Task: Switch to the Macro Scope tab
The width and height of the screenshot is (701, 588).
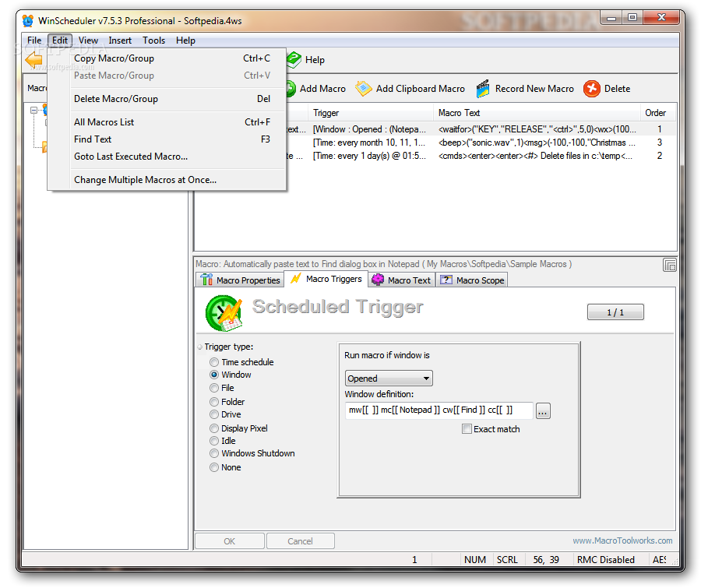Action: click(x=472, y=280)
